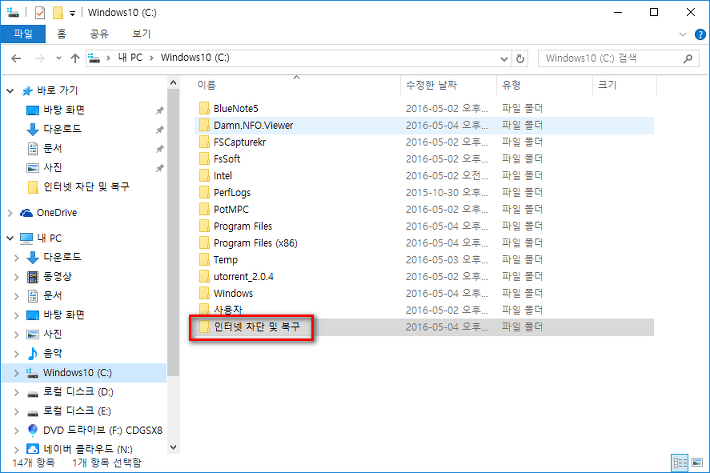This screenshot has width=710, height=473.
Task: Select the Program Files (x86) folder icon
Action: tap(204, 243)
